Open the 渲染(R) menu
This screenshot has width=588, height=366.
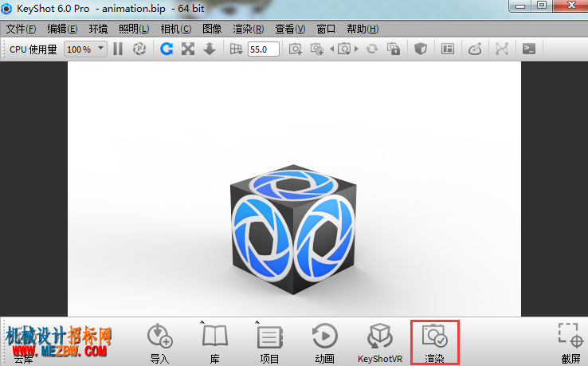click(x=249, y=29)
